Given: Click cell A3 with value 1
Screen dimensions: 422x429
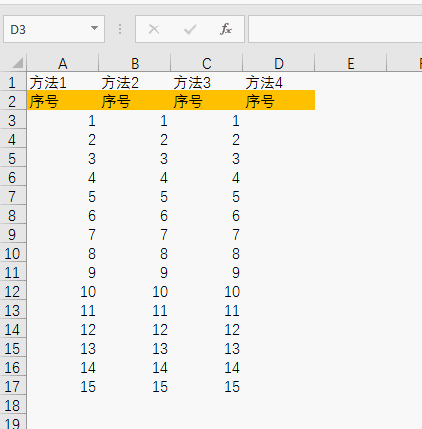Looking at the screenshot, I should [63, 120].
